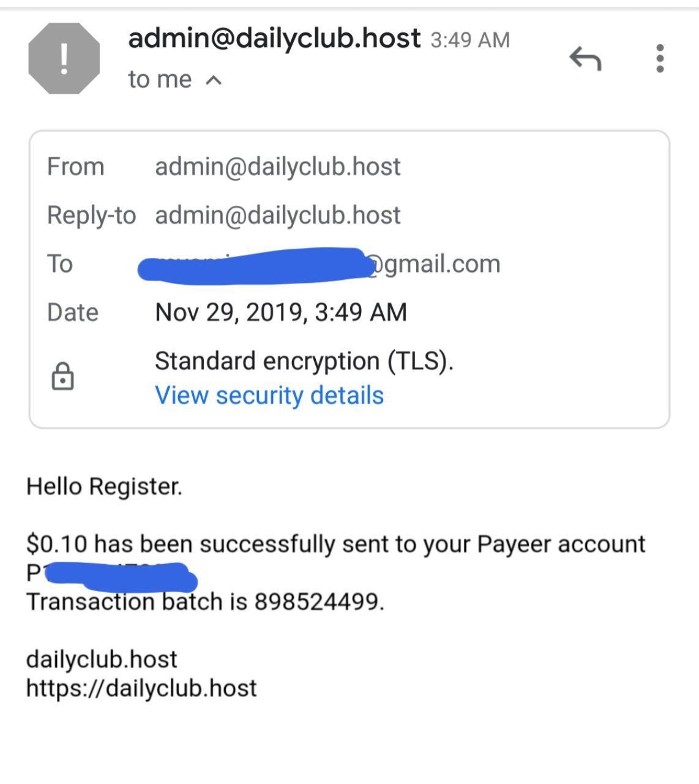Tap the 'to me' recipient summary text
This screenshot has width=699, height=784.
tap(160, 80)
